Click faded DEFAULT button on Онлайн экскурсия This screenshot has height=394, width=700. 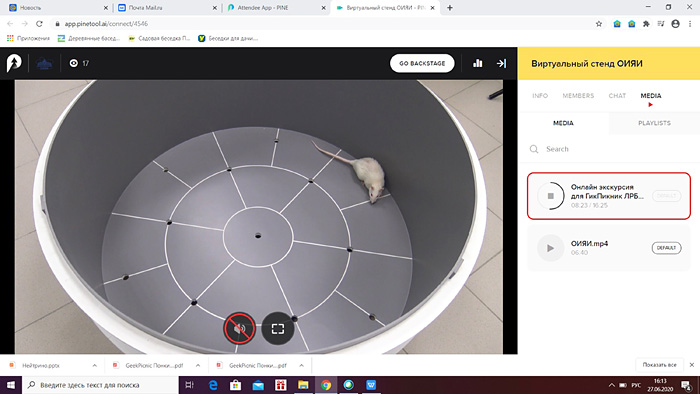[x=667, y=195]
